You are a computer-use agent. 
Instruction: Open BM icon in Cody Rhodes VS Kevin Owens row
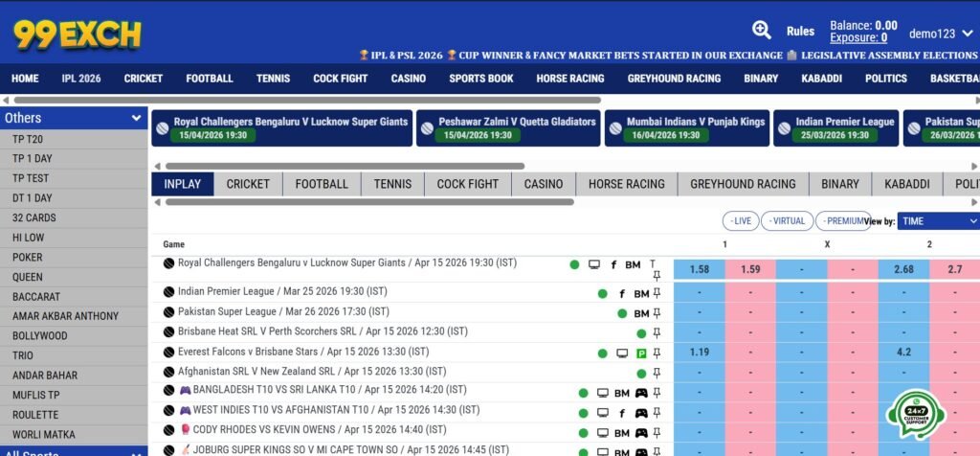[621, 433]
